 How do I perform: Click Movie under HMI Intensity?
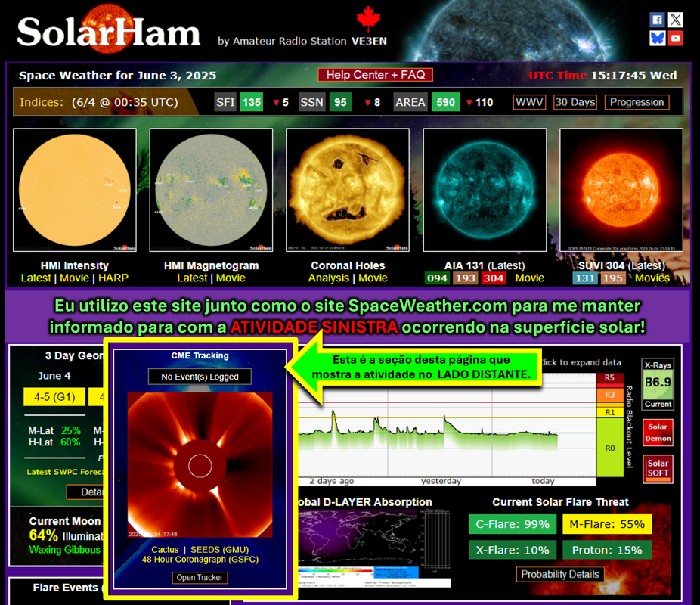click(75, 278)
